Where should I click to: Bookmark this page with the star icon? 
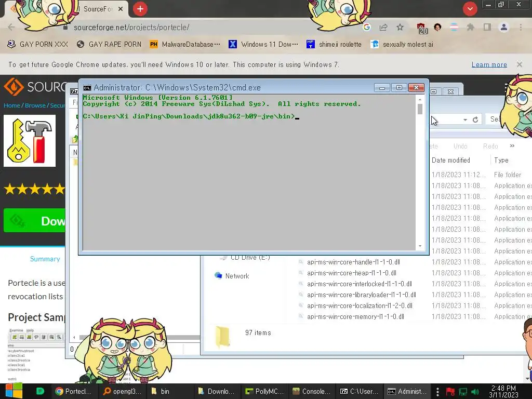point(400,27)
